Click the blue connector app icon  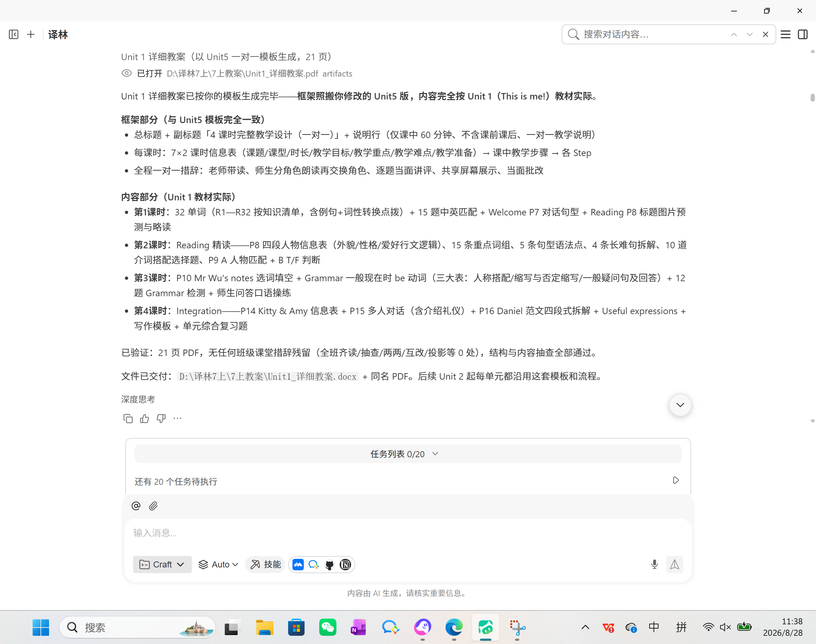(298, 565)
